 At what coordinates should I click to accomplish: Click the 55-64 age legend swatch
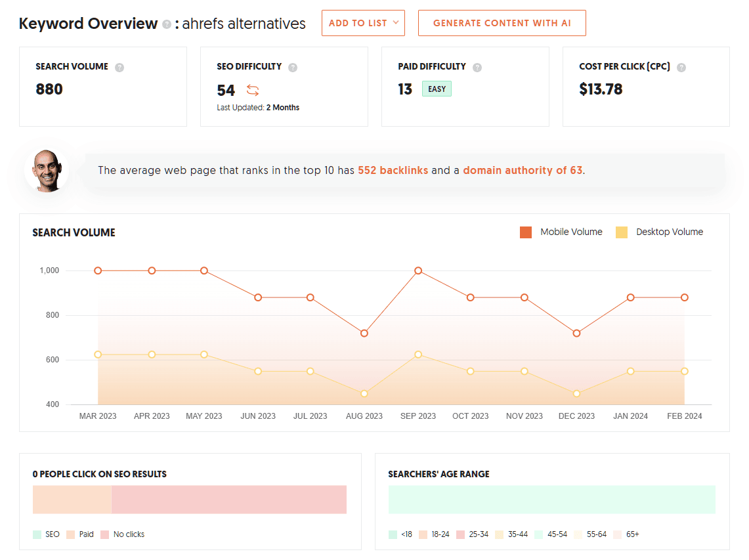tap(578, 534)
